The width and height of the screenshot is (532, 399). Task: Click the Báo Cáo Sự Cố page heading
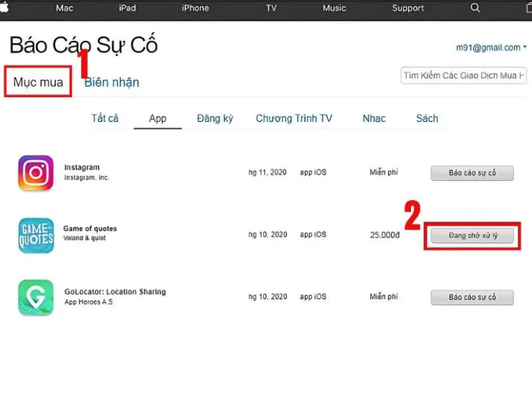(84, 45)
